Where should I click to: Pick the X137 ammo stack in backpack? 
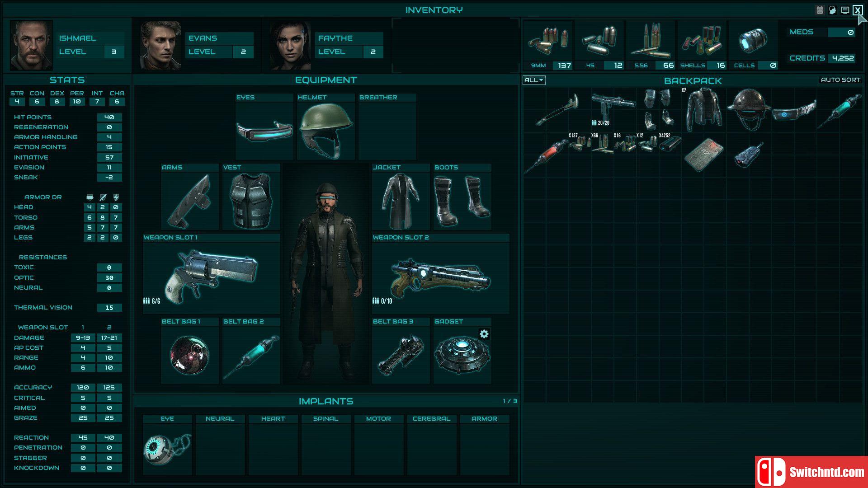tap(580, 144)
